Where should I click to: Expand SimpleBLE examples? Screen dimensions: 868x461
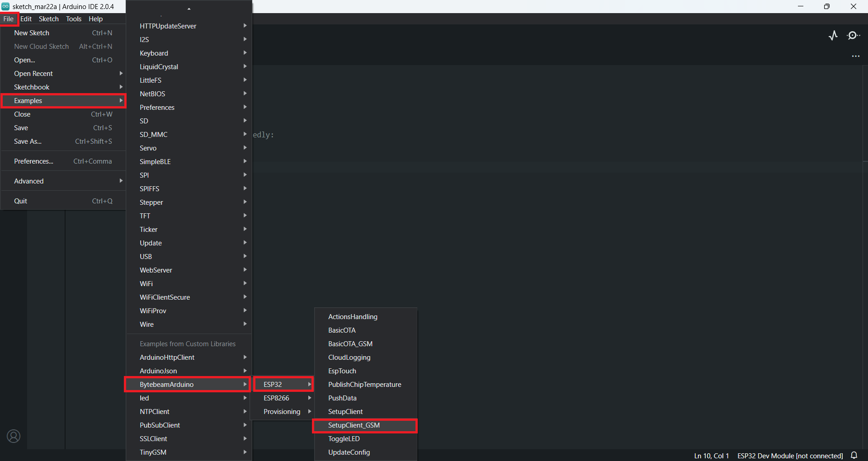click(x=189, y=162)
